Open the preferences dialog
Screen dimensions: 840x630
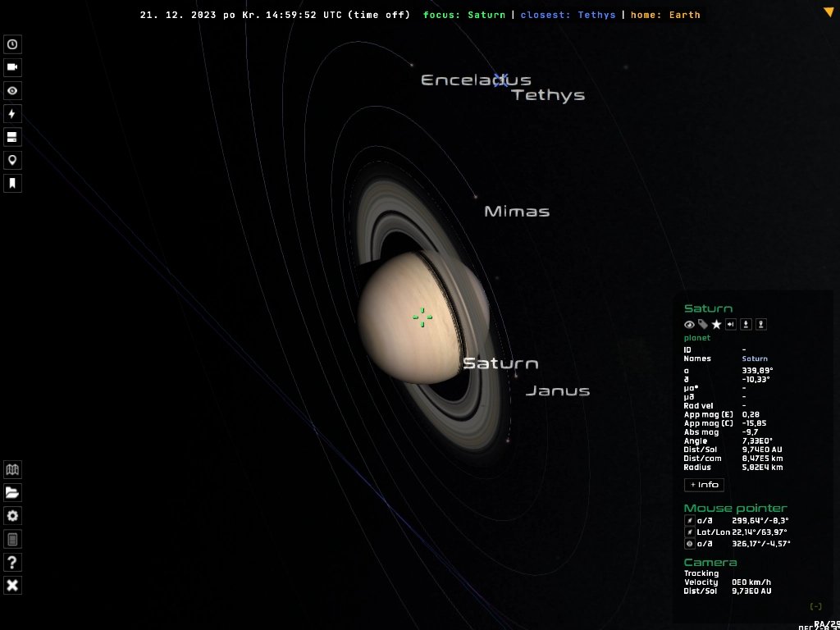pyautogui.click(x=12, y=516)
